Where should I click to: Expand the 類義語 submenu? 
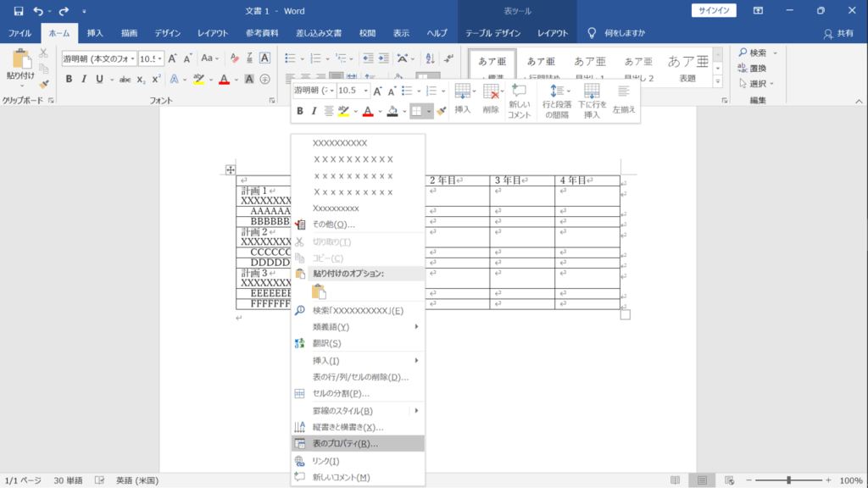click(358, 327)
